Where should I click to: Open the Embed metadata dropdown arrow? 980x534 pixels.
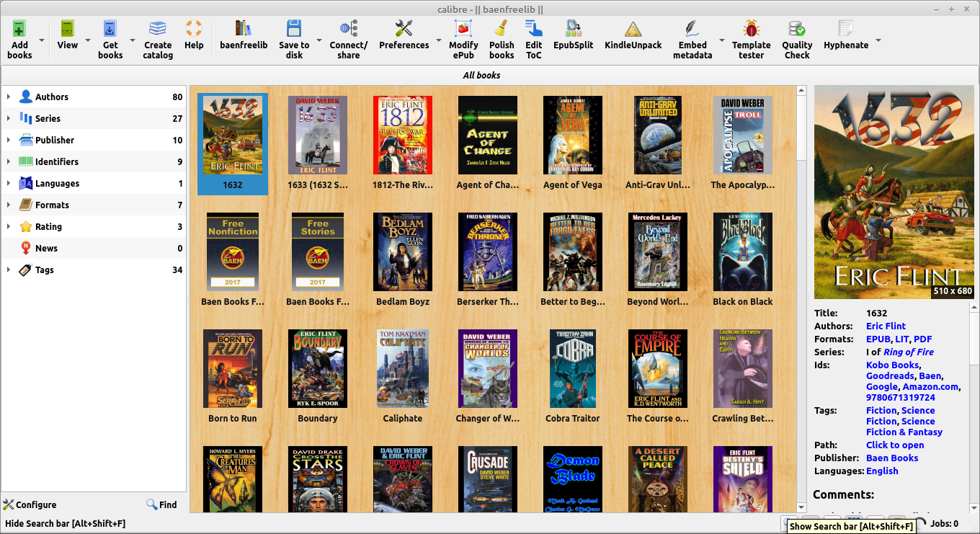click(x=721, y=40)
